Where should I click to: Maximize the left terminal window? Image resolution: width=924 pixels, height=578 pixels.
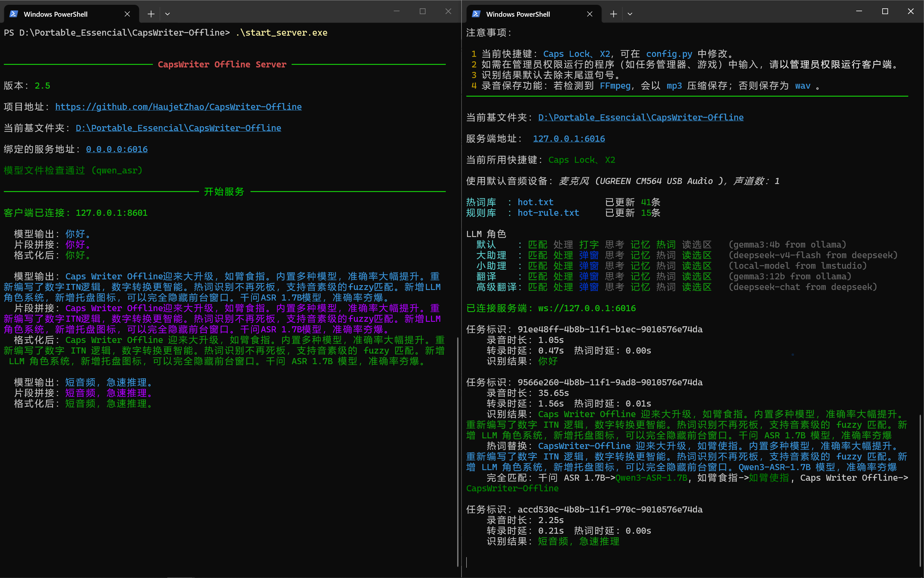pos(422,12)
